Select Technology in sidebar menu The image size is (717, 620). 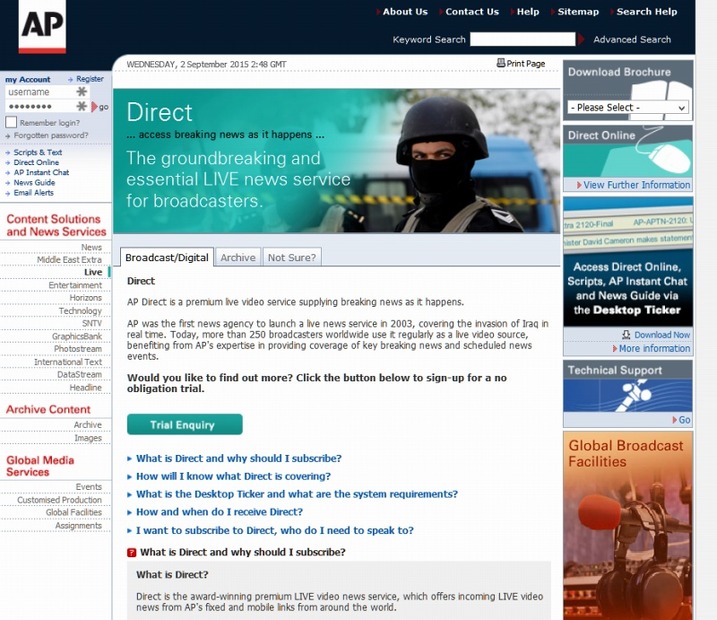80,311
